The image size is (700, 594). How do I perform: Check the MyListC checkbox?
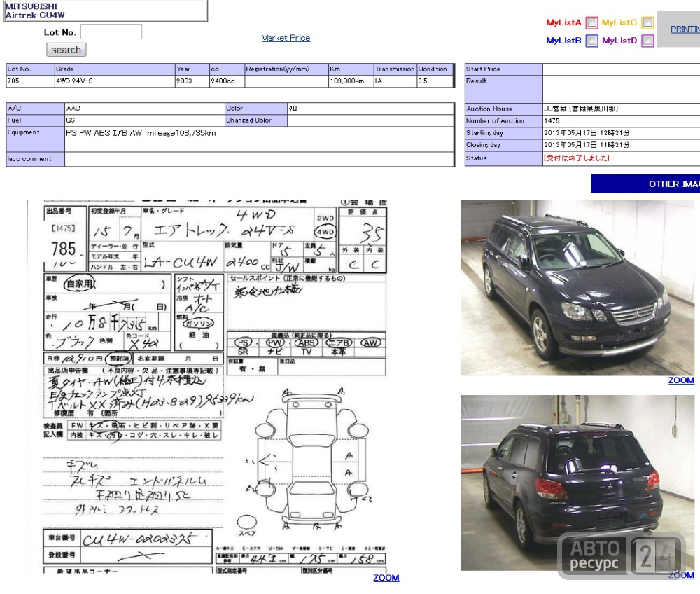tap(647, 22)
